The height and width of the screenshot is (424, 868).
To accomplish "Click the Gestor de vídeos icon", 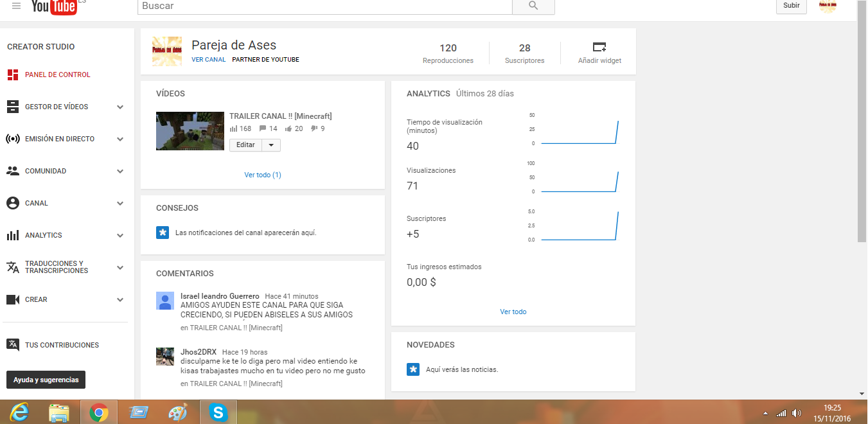I will (x=13, y=107).
